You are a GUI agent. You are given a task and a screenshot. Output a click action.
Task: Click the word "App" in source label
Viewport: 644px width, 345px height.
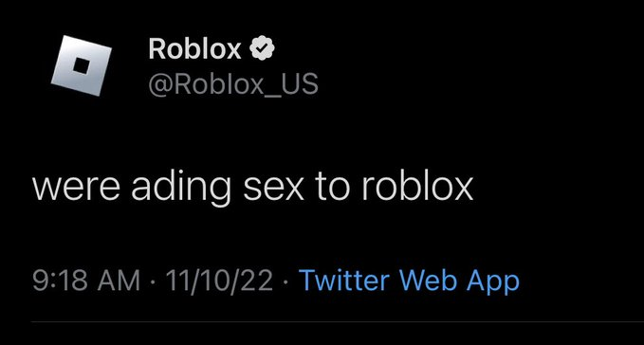pos(493,282)
